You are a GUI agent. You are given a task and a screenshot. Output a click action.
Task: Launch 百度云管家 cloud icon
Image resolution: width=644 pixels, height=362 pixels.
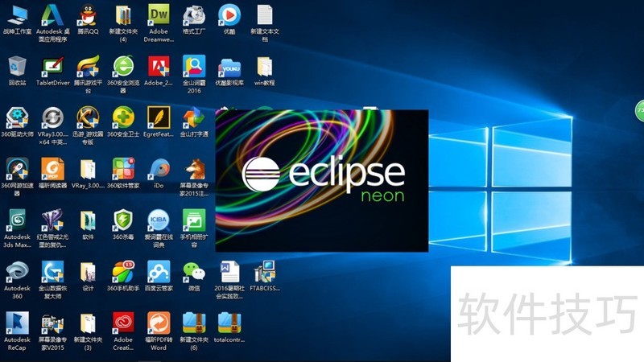click(x=159, y=272)
